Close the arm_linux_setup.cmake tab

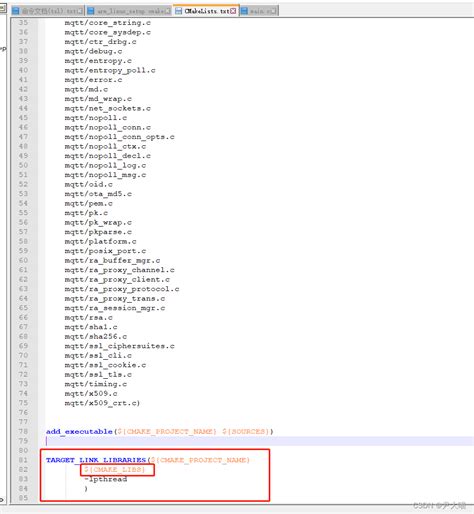pos(168,11)
